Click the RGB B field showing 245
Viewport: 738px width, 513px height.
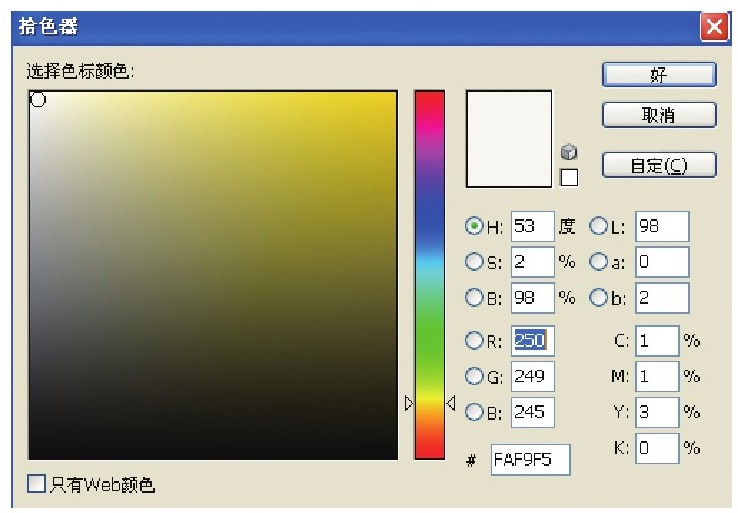533,412
